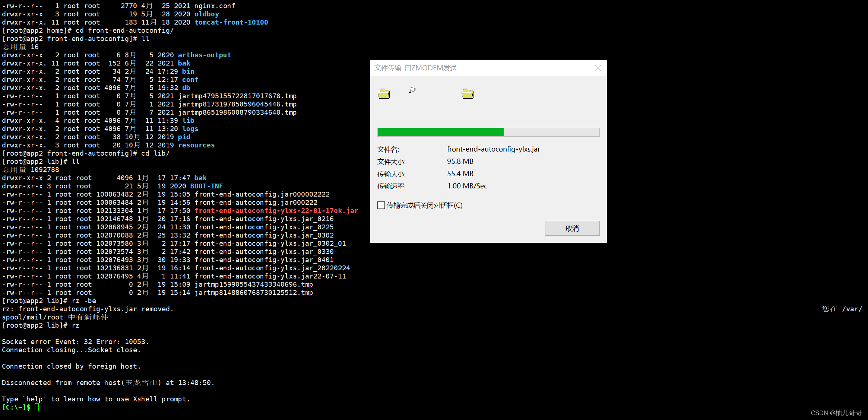Viewport: 868px width, 420px height.
Task: Click the destination folder icon in transfer dialog
Action: click(x=468, y=94)
